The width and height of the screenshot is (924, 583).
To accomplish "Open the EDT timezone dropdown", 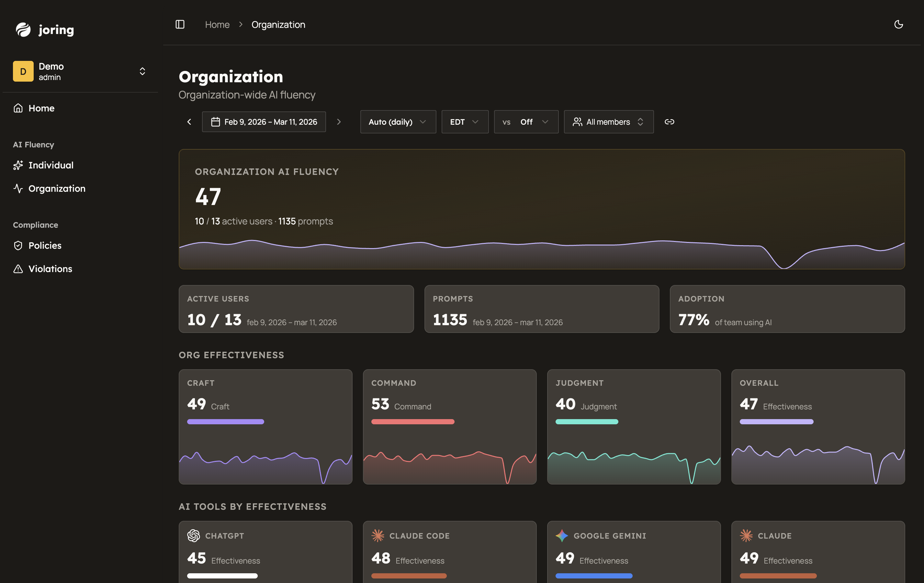I will pos(464,122).
